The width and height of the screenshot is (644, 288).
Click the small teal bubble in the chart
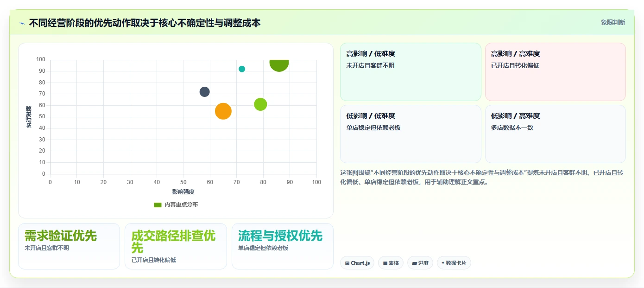242,69
